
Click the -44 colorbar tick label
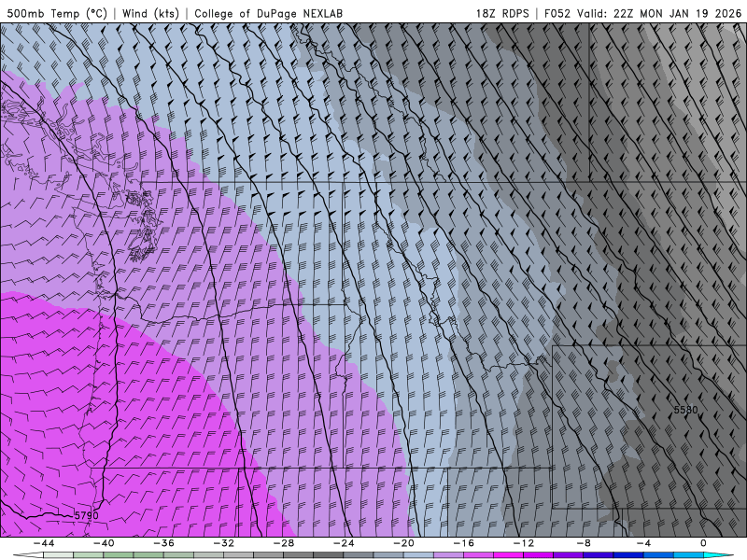(44, 543)
